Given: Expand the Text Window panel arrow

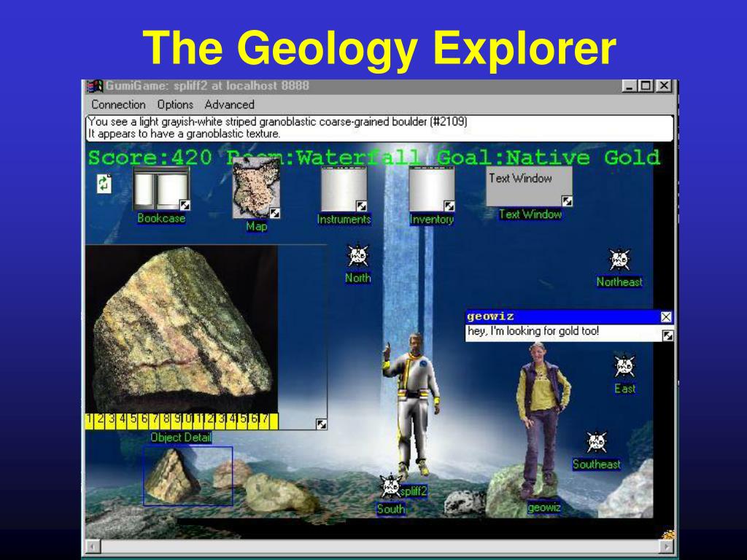Looking at the screenshot, I should click(x=566, y=201).
